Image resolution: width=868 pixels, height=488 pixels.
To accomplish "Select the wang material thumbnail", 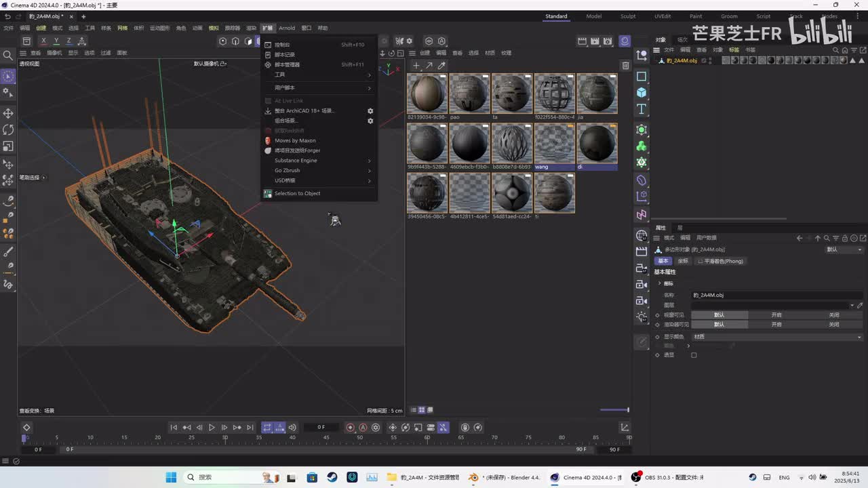I will [554, 144].
